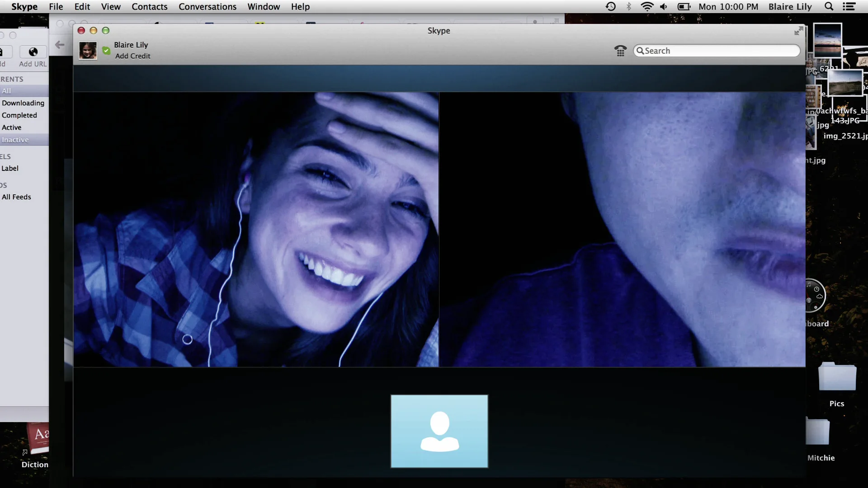The image size is (868, 488).
Task: Open the Notification Center list icon
Action: pos(849,7)
